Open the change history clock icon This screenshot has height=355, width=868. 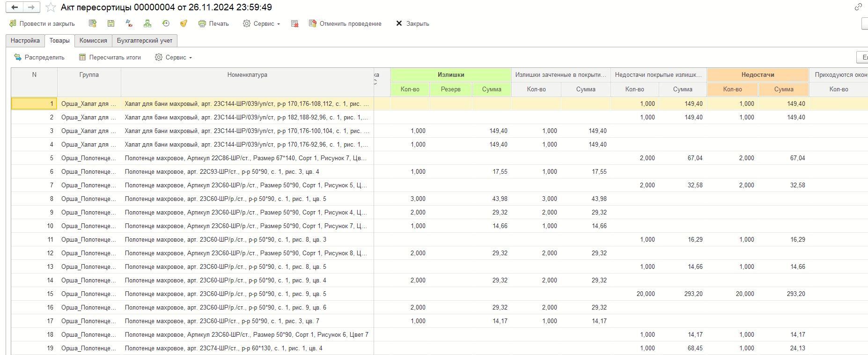pos(166,23)
